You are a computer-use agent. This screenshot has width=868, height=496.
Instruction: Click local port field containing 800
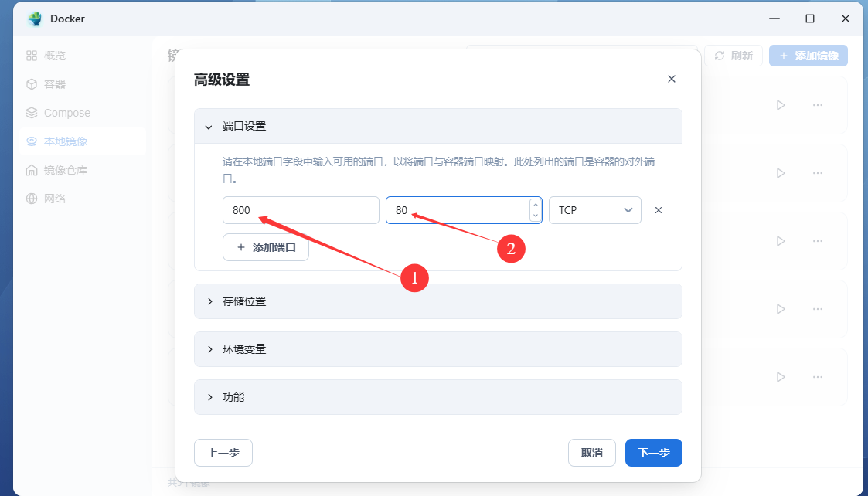[301, 210]
